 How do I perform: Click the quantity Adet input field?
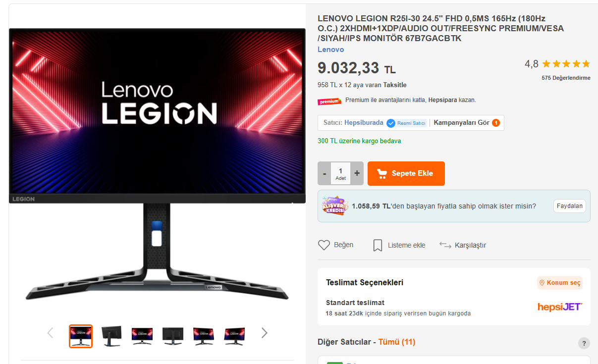[341, 173]
